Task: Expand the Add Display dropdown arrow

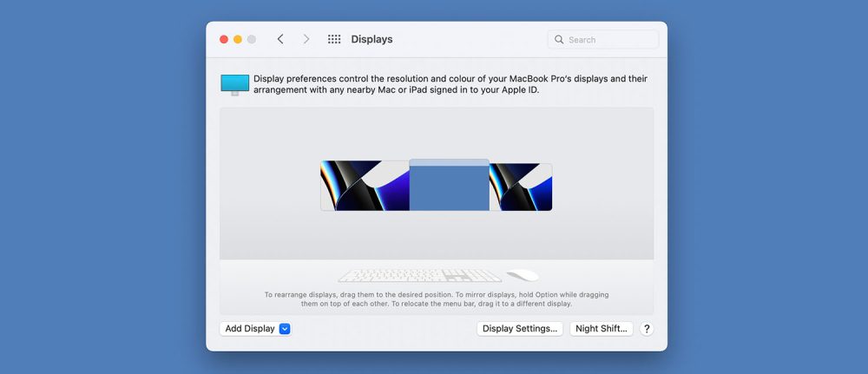Action: 285,329
